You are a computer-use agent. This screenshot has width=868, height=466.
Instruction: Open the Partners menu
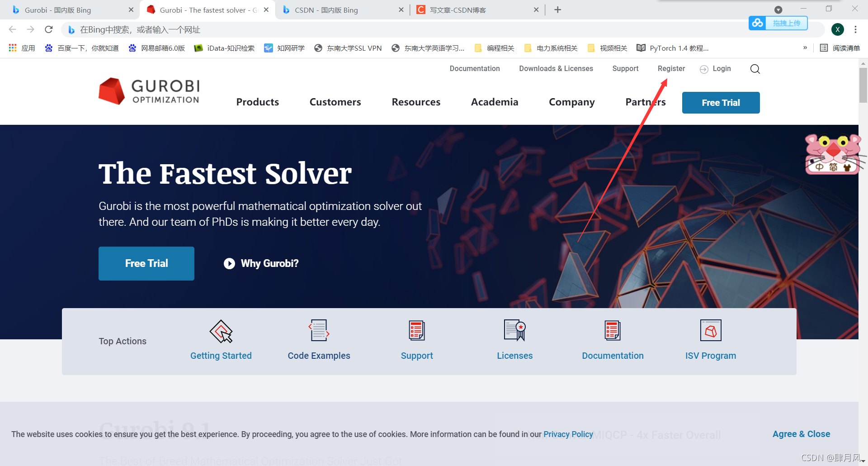click(645, 102)
